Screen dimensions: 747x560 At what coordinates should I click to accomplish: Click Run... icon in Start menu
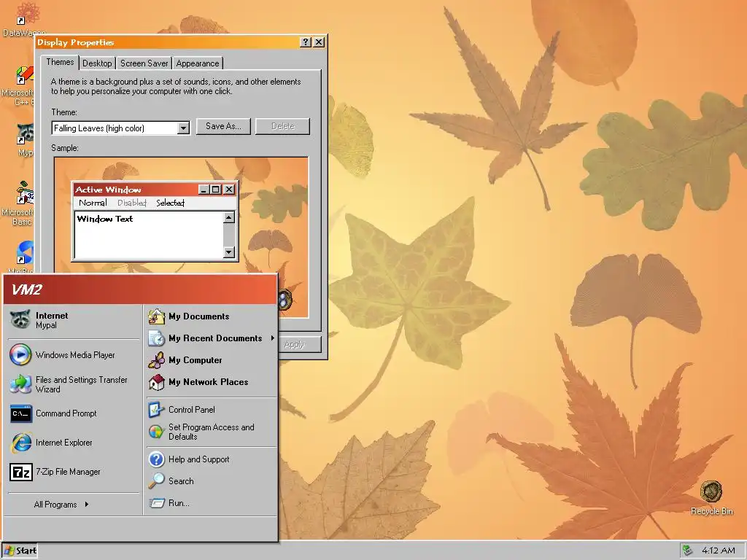(x=156, y=503)
